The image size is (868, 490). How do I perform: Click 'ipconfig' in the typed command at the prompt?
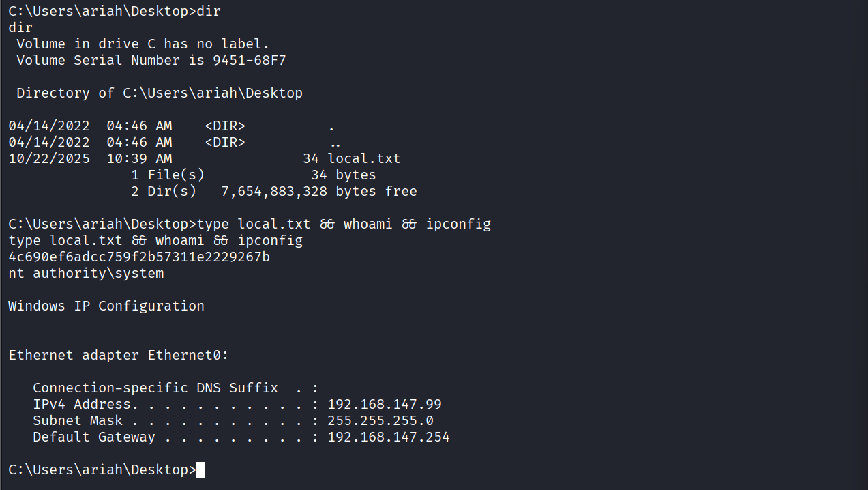click(458, 225)
